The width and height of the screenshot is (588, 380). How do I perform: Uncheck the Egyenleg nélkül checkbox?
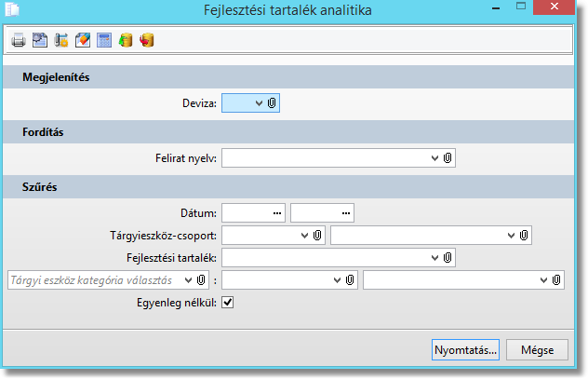click(228, 303)
